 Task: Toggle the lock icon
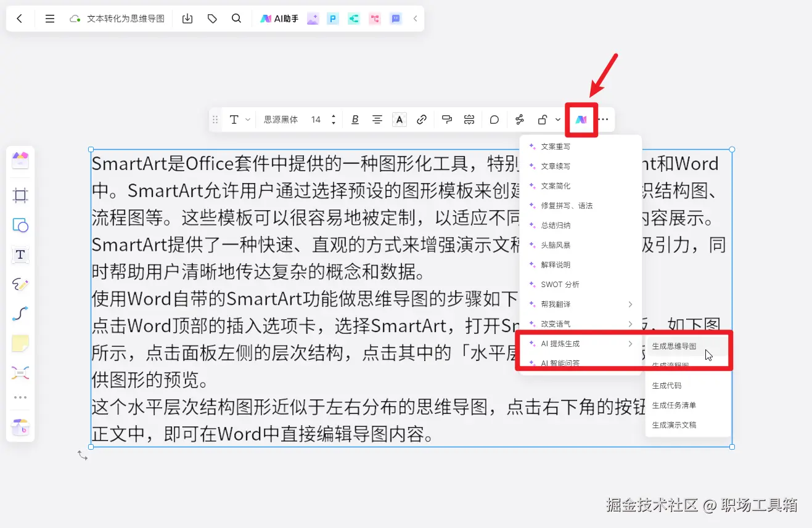point(543,120)
